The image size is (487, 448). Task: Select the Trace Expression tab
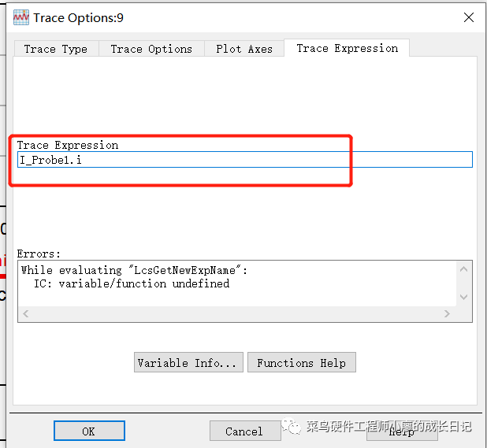pyautogui.click(x=347, y=48)
